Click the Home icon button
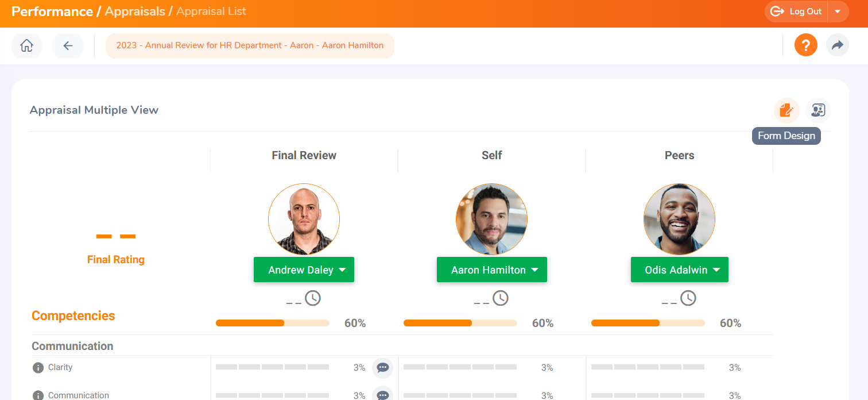Viewport: 868px width, 400px height. (26, 46)
